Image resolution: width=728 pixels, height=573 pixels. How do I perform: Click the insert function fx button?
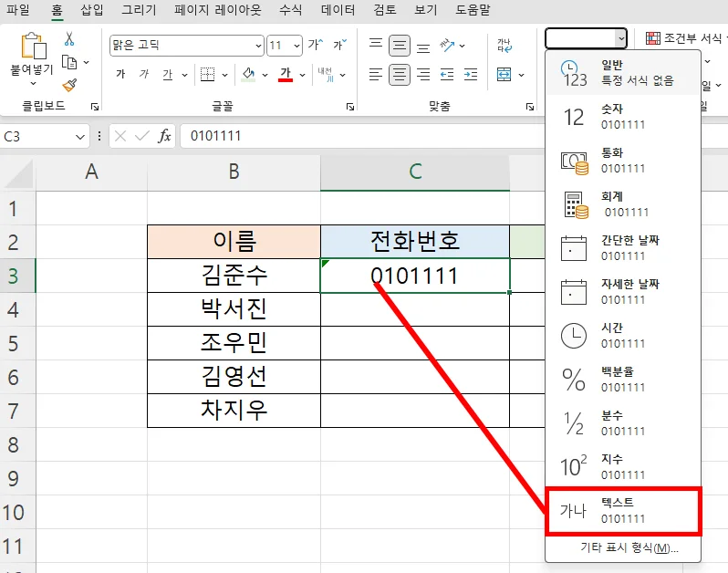click(x=164, y=136)
